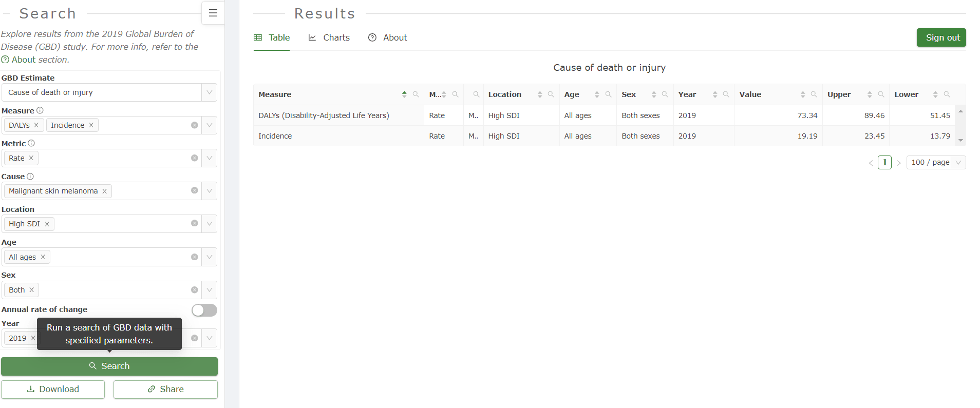Click the Share button
Screen dimensions: 980x408
[165, 390]
